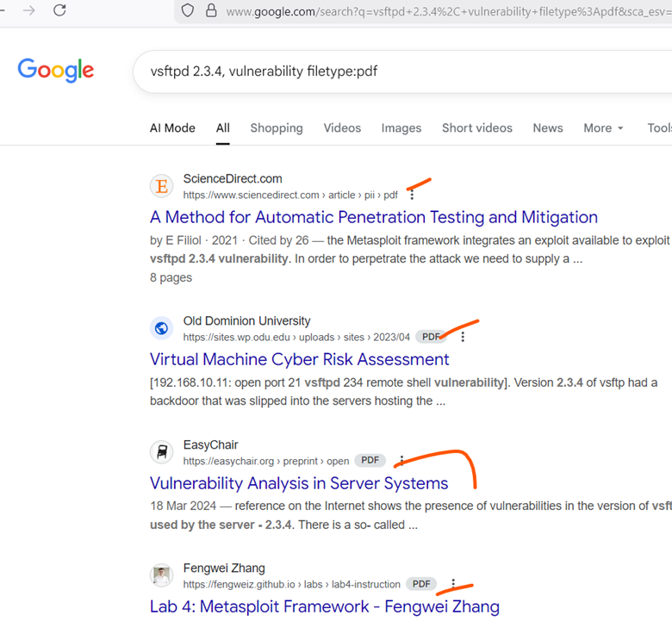Open the News results tab
672x621 pixels.
[x=547, y=127]
